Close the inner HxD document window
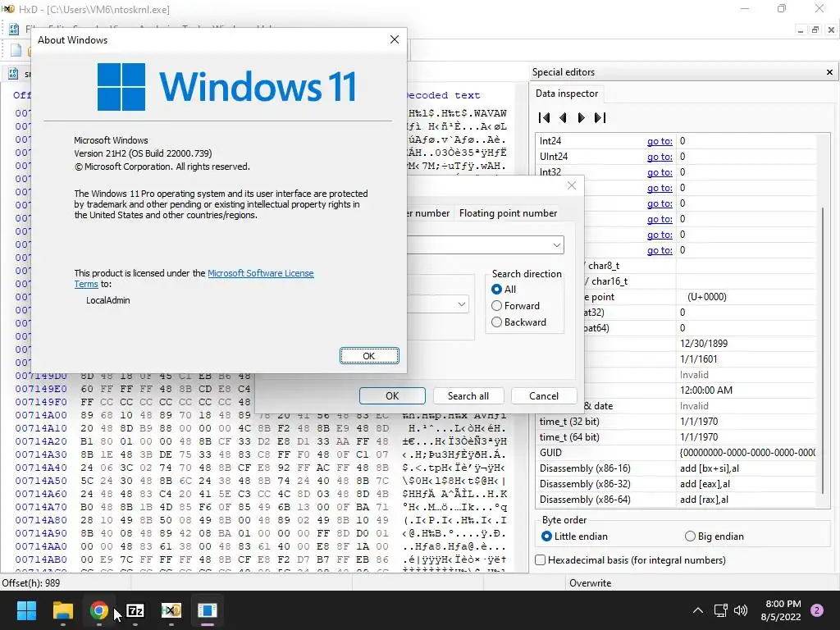The image size is (840, 630). pyautogui.click(x=831, y=30)
